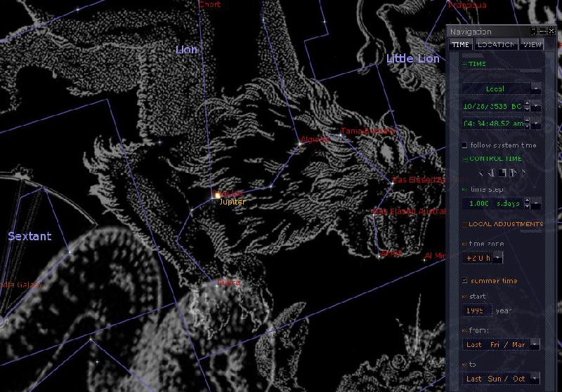This screenshot has height=392, width=562.
Task: Click the am time input field
Action: [493, 124]
